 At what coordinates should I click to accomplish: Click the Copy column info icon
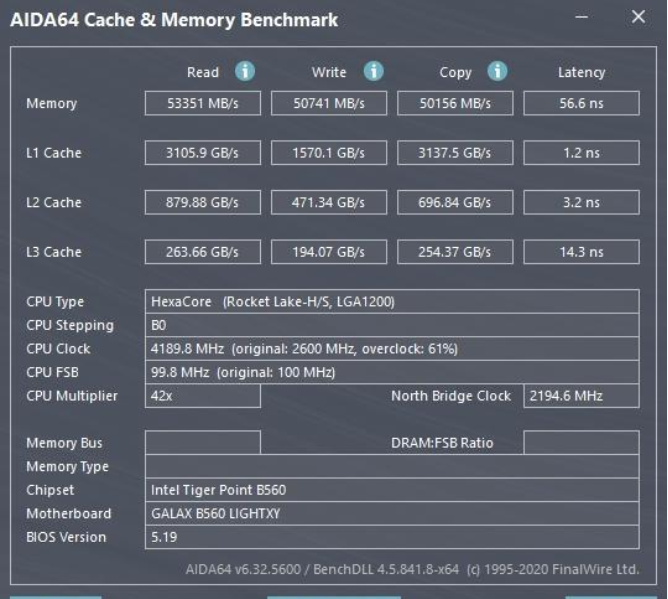pos(497,71)
